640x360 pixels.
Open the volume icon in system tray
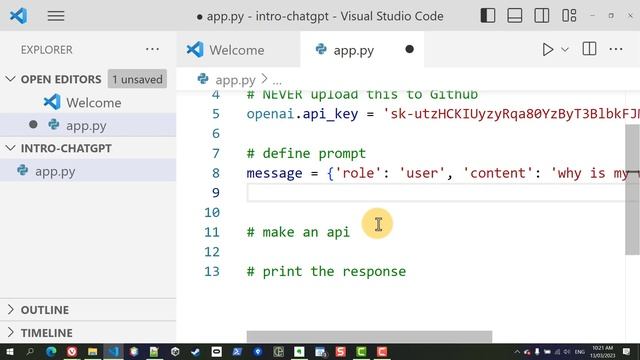(x=567, y=351)
